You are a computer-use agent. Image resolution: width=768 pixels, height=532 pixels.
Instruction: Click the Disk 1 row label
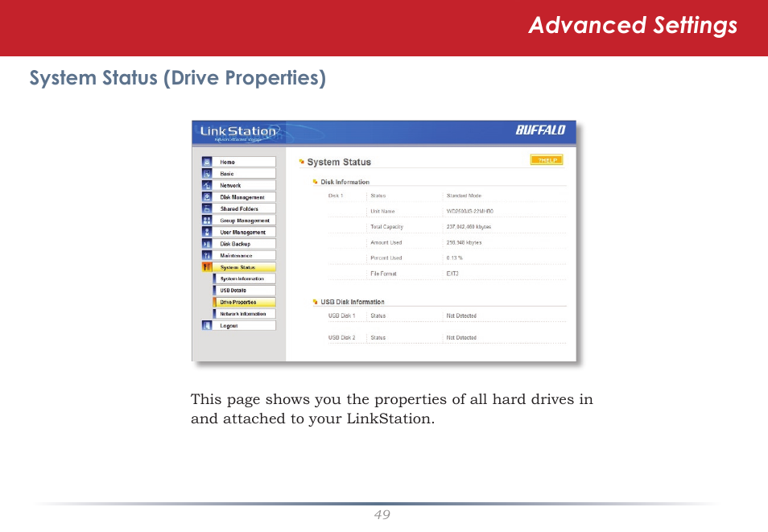[x=336, y=196]
